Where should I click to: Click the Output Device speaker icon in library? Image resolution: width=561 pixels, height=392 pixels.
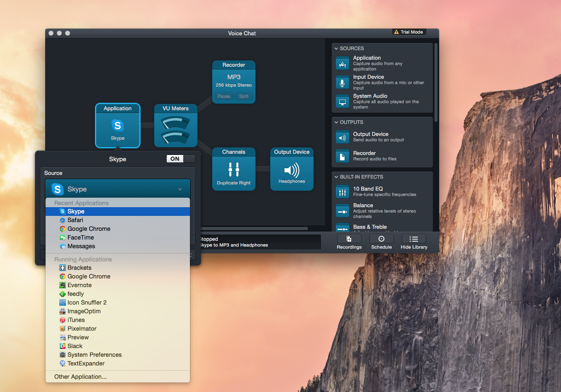coord(342,137)
